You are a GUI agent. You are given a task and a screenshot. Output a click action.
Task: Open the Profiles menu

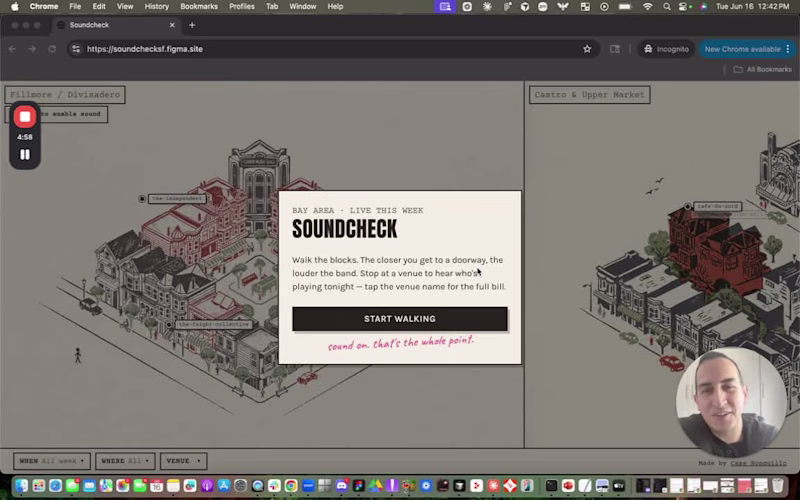242,7
